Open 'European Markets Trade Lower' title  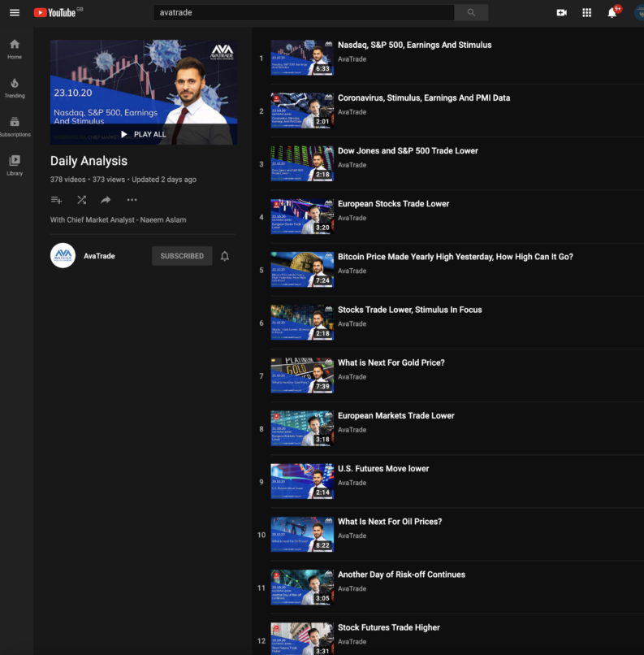click(x=396, y=415)
